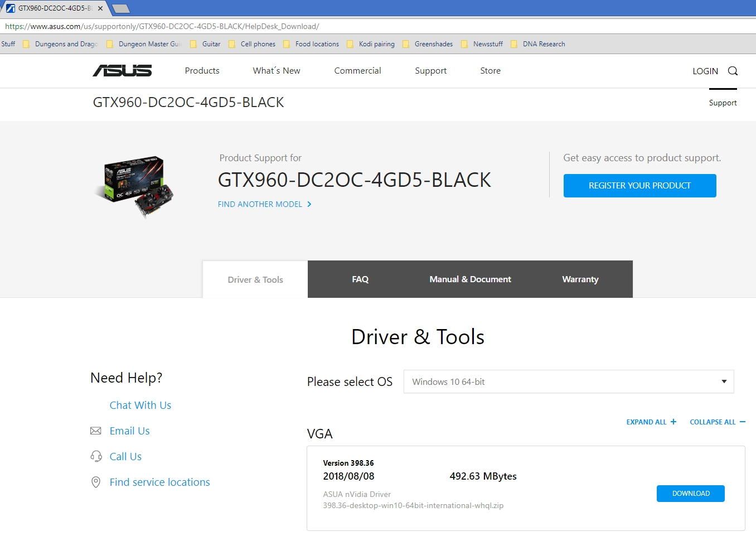Image resolution: width=756 pixels, height=541 pixels.
Task: Open the Guitar bookmark folder
Action: coord(205,44)
